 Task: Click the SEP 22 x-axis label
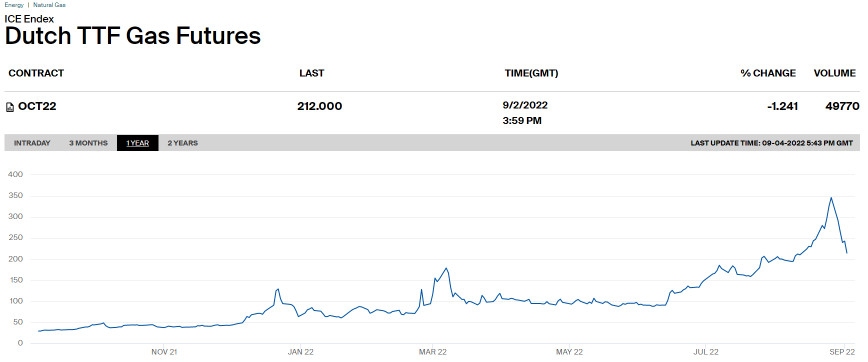842,352
